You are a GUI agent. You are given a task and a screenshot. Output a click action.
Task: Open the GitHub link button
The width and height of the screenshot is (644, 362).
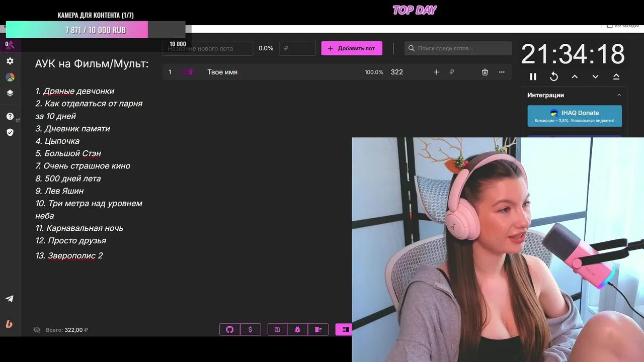(230, 329)
